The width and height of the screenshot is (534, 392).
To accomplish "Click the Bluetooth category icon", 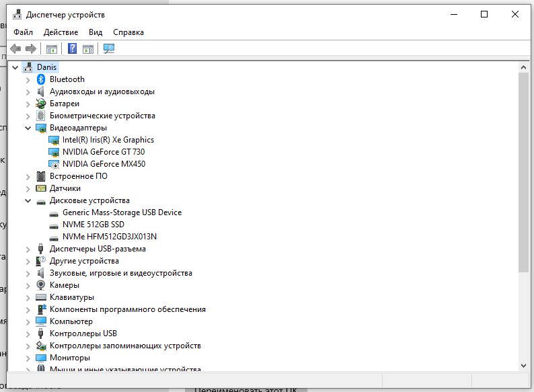I will tap(41, 79).
